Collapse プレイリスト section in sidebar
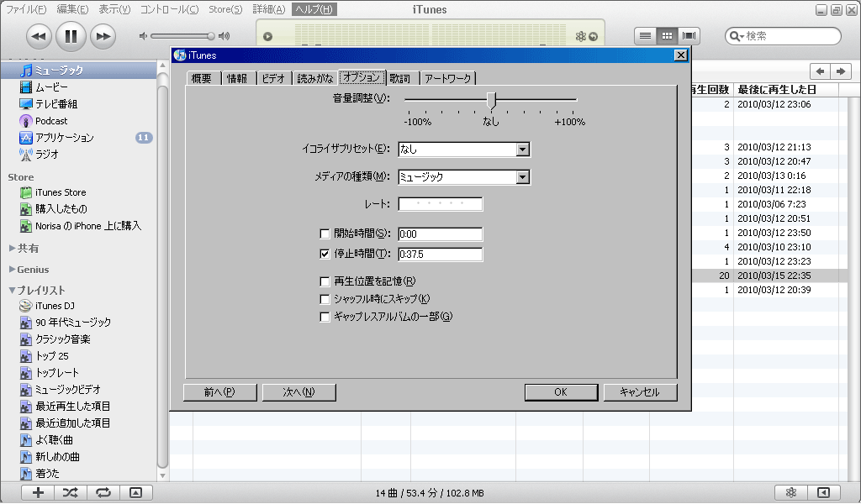 [12, 290]
